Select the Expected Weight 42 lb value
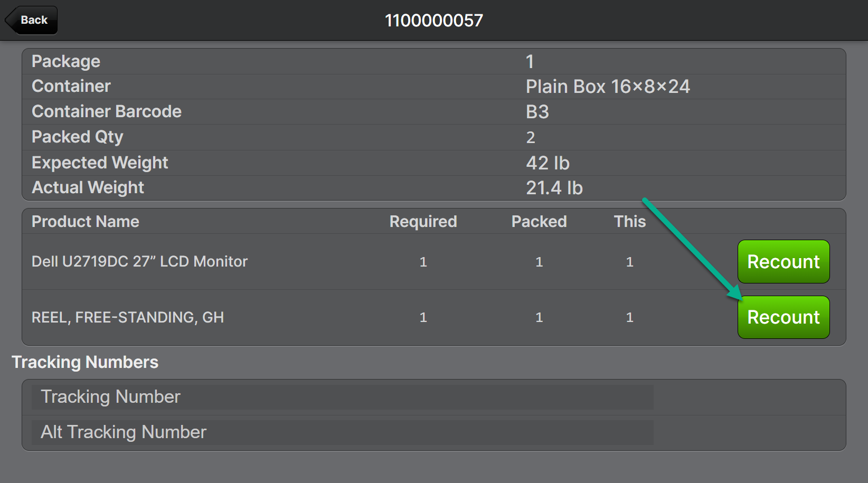This screenshot has height=483, width=868. pyautogui.click(x=547, y=163)
